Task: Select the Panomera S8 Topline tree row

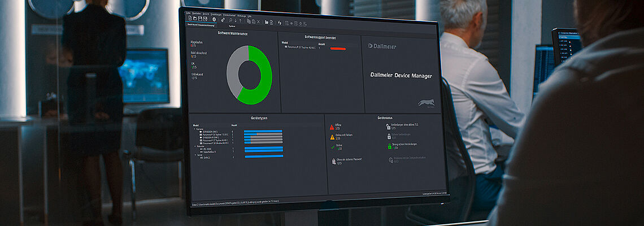Action: 214,134
